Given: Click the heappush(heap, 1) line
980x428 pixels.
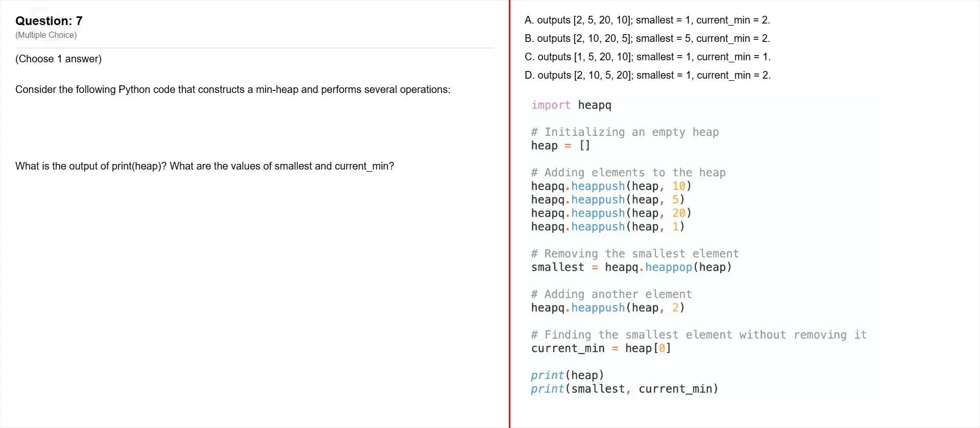Looking at the screenshot, I should (608, 227).
